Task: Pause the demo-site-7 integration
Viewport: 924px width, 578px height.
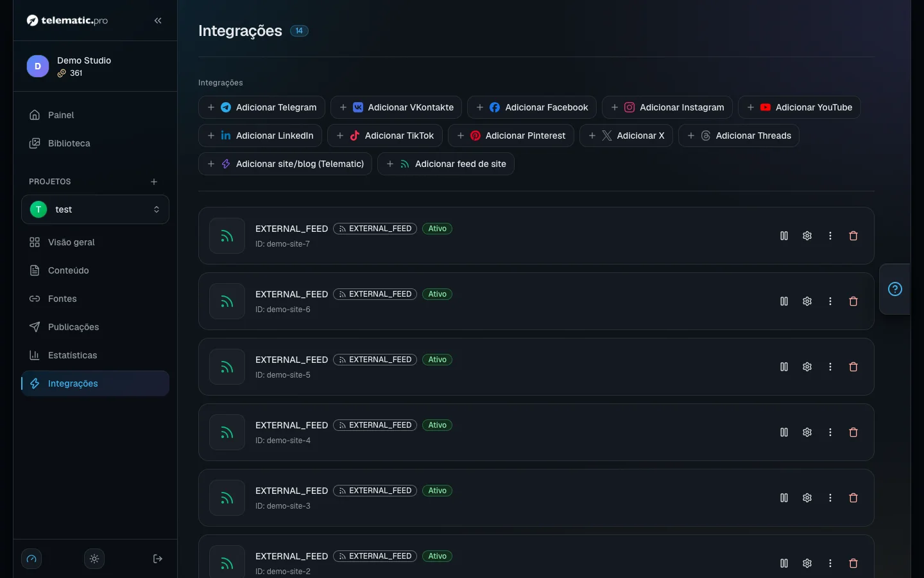Action: (x=784, y=236)
